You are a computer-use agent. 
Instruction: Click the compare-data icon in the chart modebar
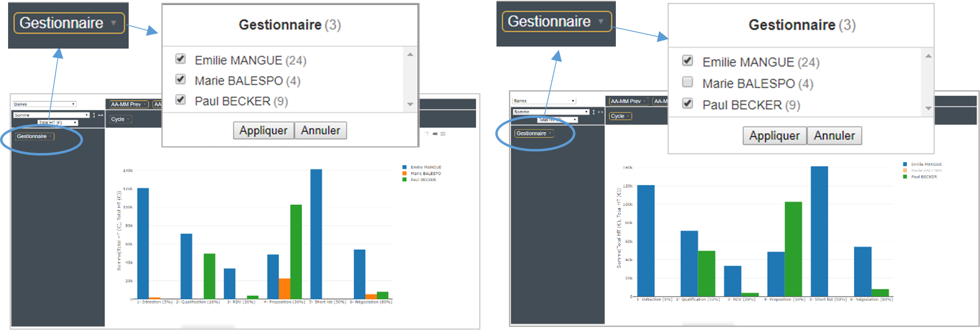[435, 134]
